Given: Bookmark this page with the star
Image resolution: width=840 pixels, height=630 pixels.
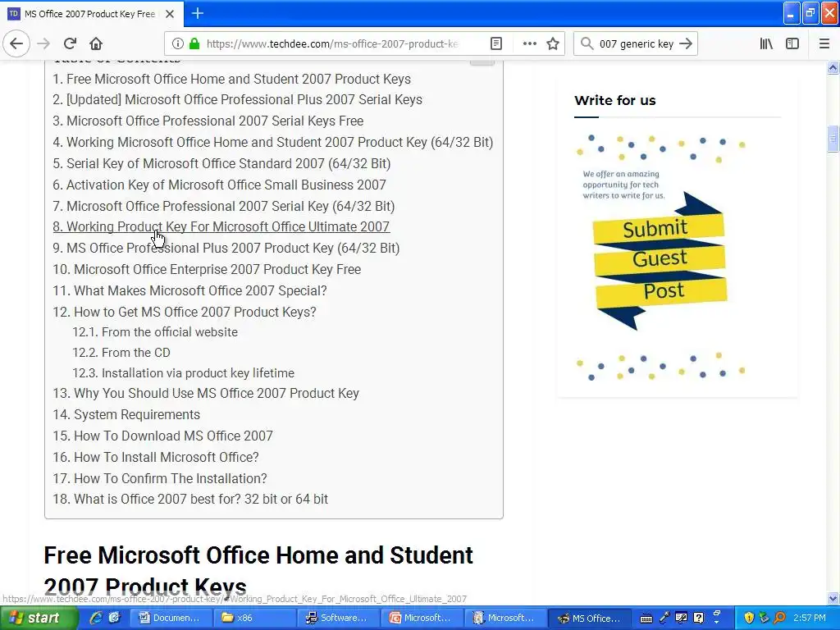Looking at the screenshot, I should click(x=553, y=43).
